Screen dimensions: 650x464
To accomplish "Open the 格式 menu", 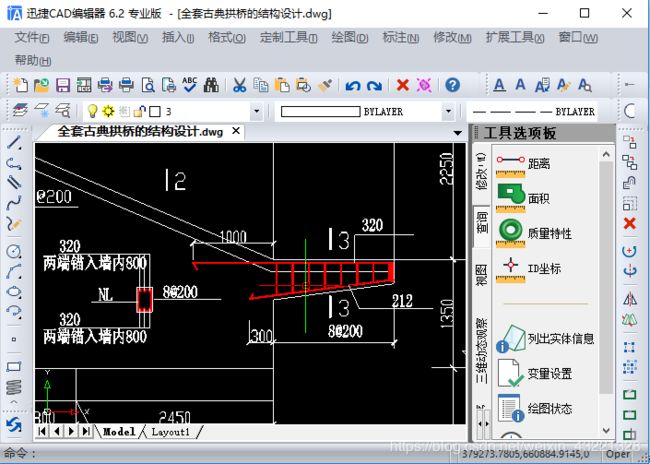I will click(227, 38).
